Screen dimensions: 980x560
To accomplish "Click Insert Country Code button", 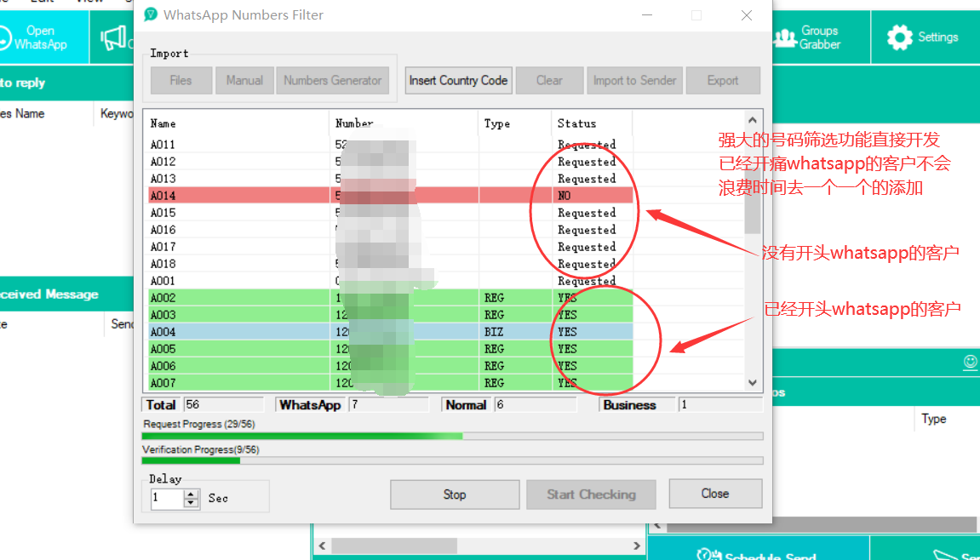I will pyautogui.click(x=458, y=81).
